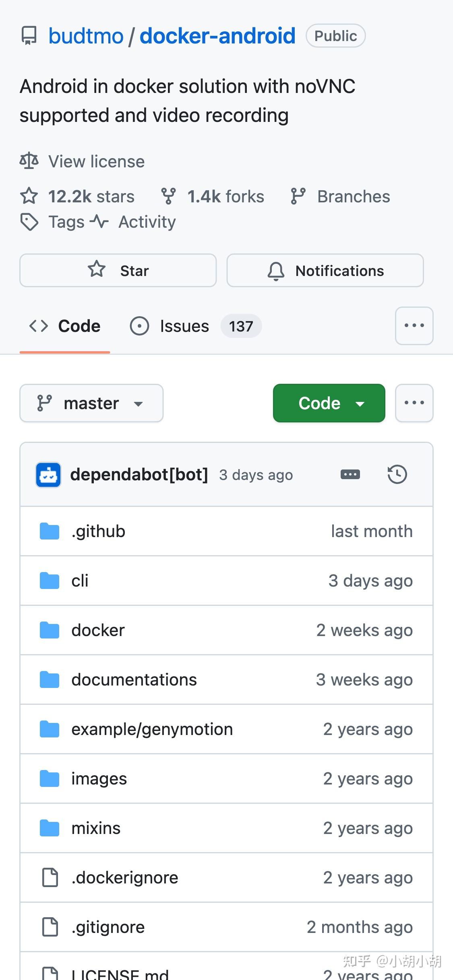Click the code brackets icon in the Code tab
The height and width of the screenshot is (980, 453).
[39, 326]
